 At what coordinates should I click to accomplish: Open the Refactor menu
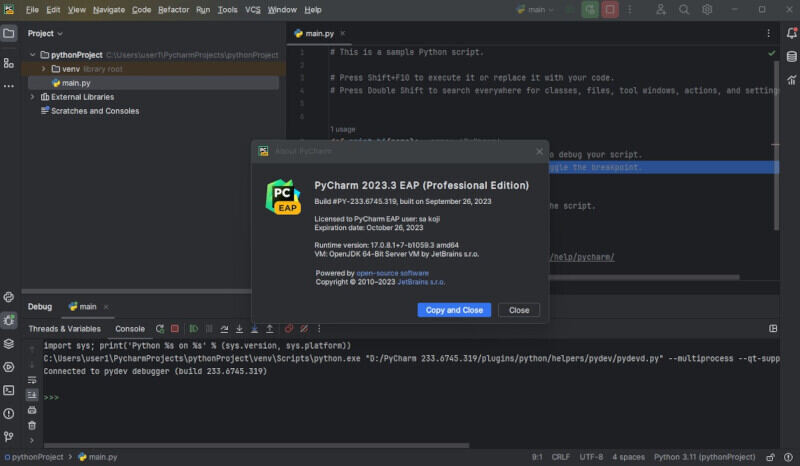[173, 10]
